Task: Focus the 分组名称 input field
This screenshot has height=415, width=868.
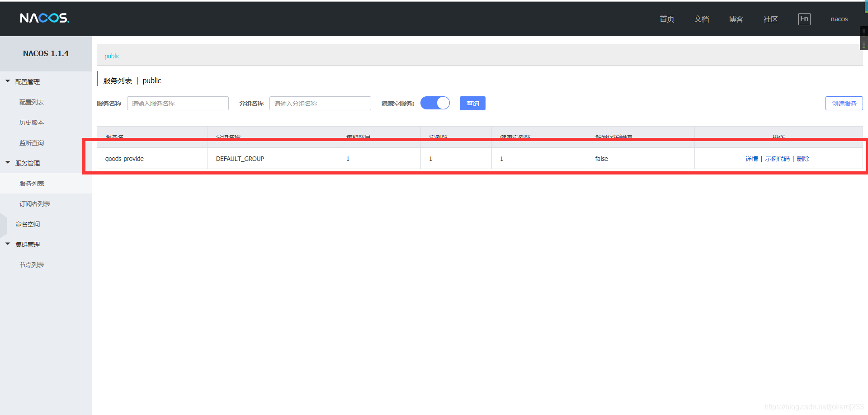Action: pyautogui.click(x=320, y=103)
